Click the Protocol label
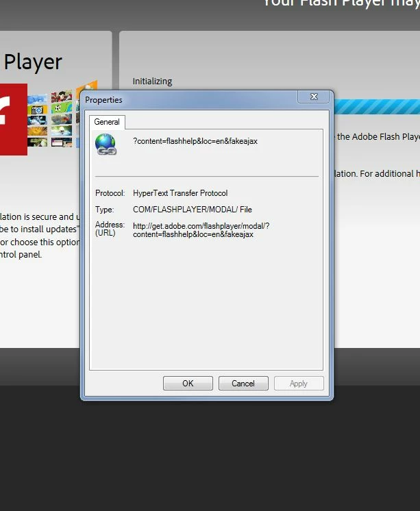Image resolution: width=420 pixels, height=511 pixels. [x=110, y=193]
